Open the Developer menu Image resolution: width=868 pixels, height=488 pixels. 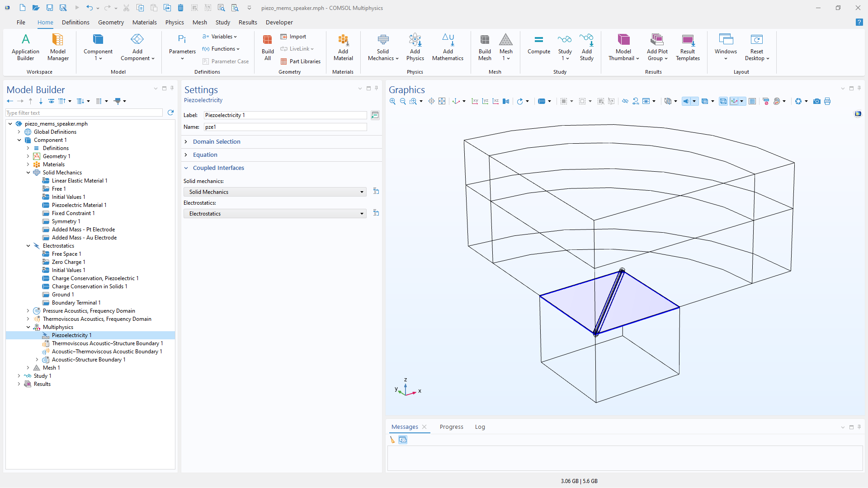[x=279, y=22]
